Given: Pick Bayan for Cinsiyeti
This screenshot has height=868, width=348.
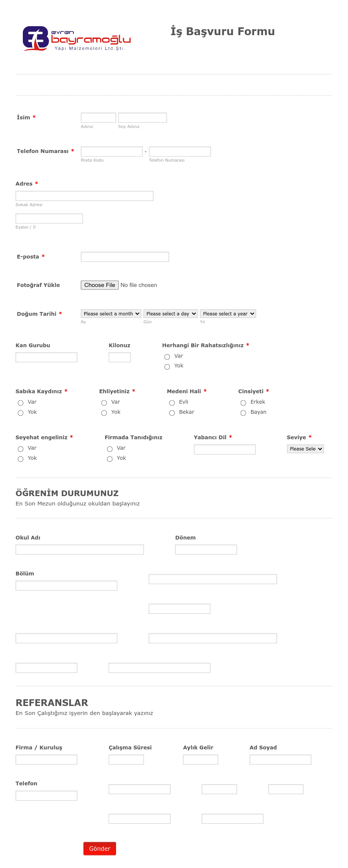Looking at the screenshot, I should pos(243,413).
